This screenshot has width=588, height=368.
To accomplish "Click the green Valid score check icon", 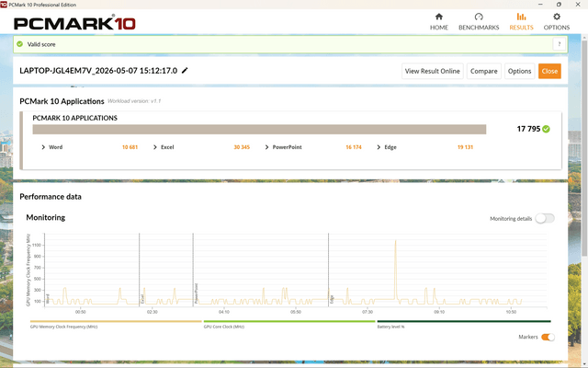I will 20,44.
